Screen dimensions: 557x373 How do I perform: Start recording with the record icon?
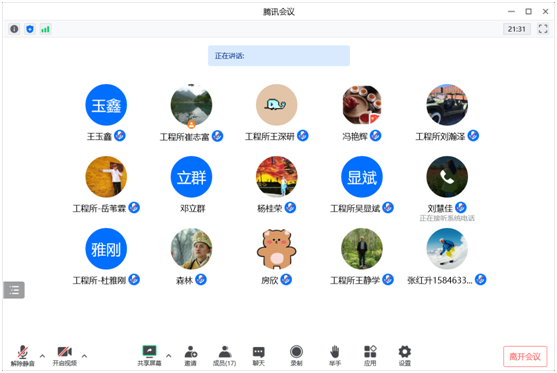296,356
